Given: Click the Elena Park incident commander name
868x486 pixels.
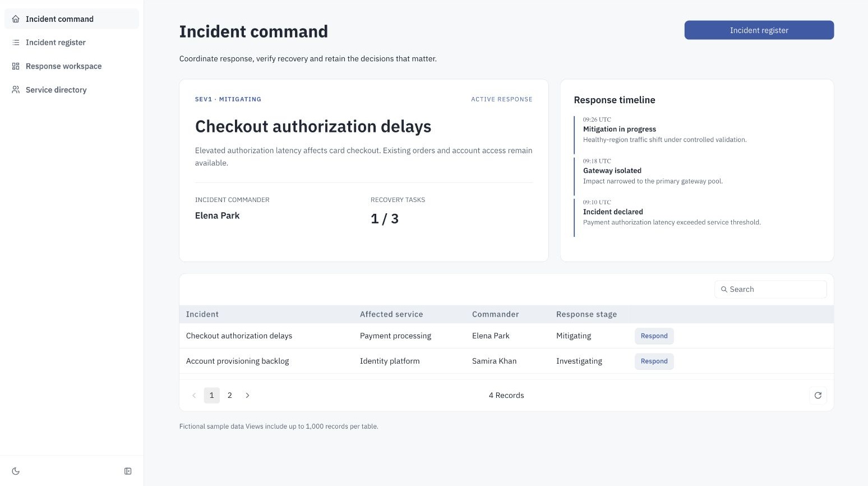Looking at the screenshot, I should tap(217, 216).
